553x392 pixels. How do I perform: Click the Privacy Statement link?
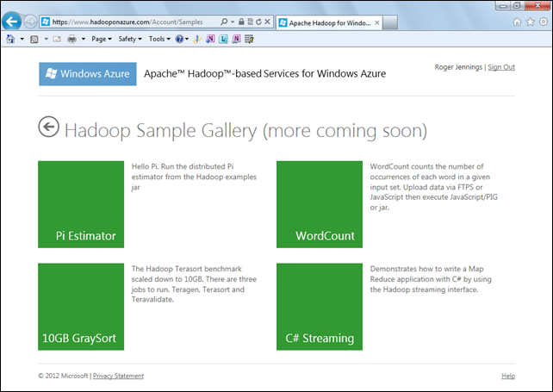pos(118,376)
